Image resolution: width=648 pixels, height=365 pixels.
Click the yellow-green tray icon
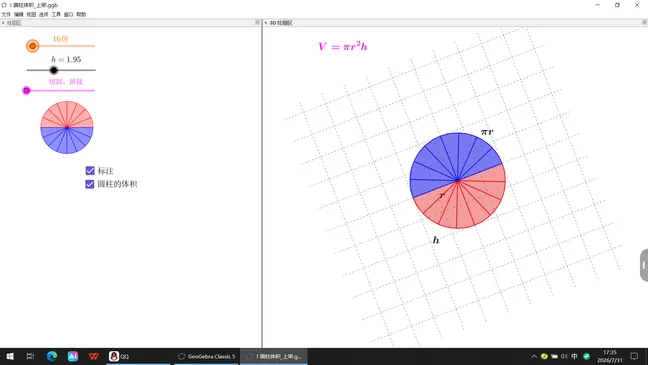coord(544,356)
